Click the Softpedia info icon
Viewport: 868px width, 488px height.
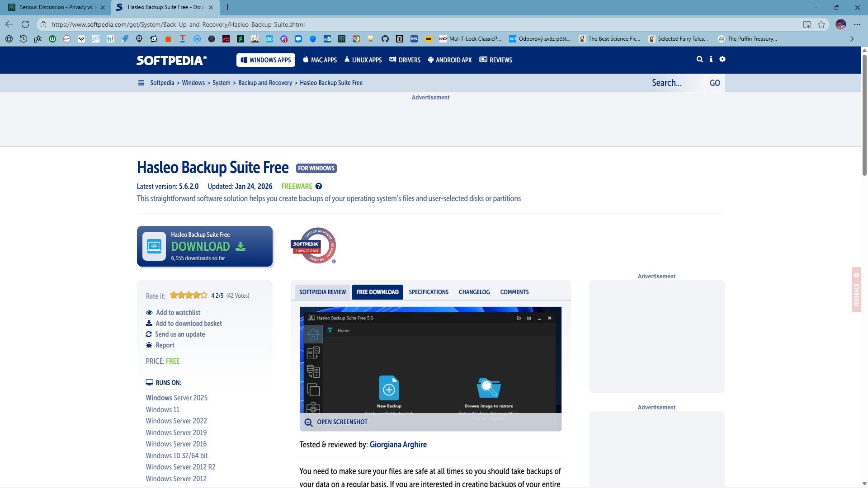[711, 59]
